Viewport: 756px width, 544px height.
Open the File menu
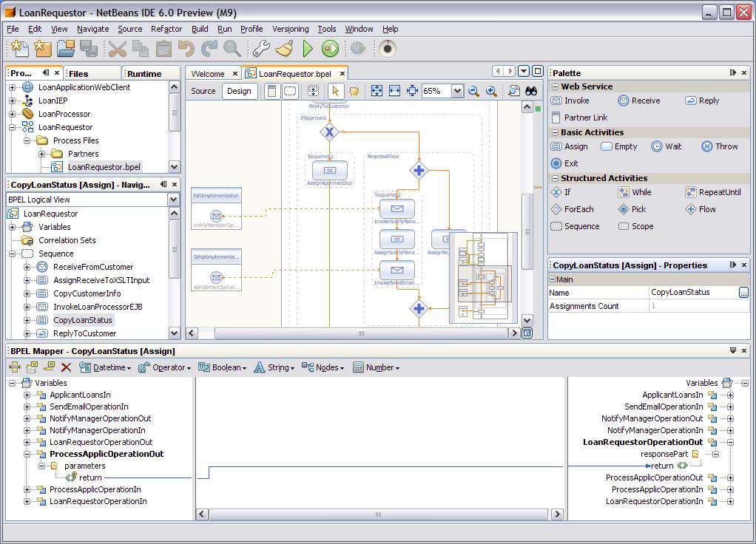pyautogui.click(x=13, y=29)
